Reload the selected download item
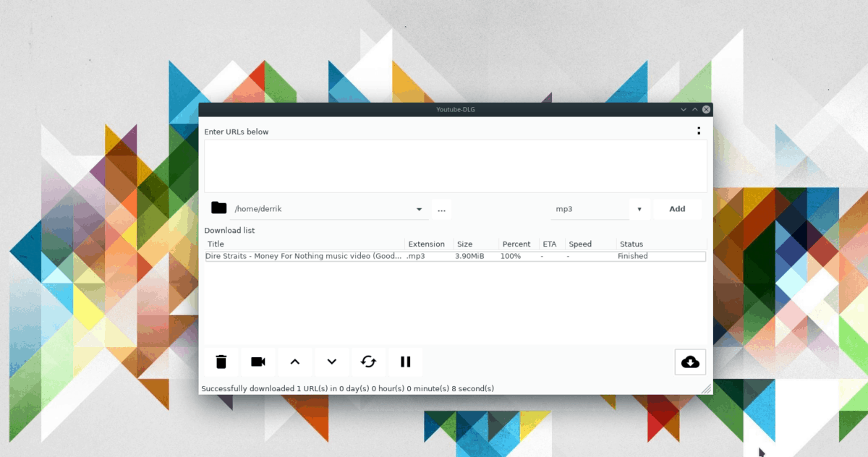Screen dimensions: 868x457 (x=369, y=362)
